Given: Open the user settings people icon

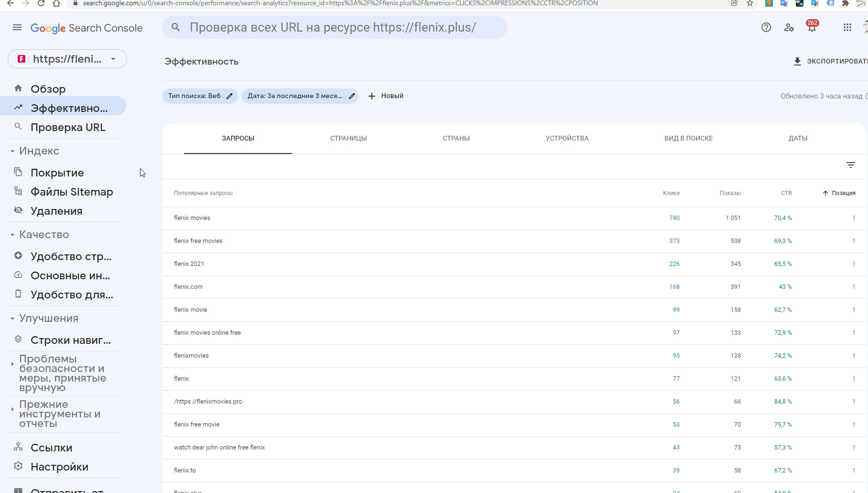Looking at the screenshot, I should [x=789, y=28].
